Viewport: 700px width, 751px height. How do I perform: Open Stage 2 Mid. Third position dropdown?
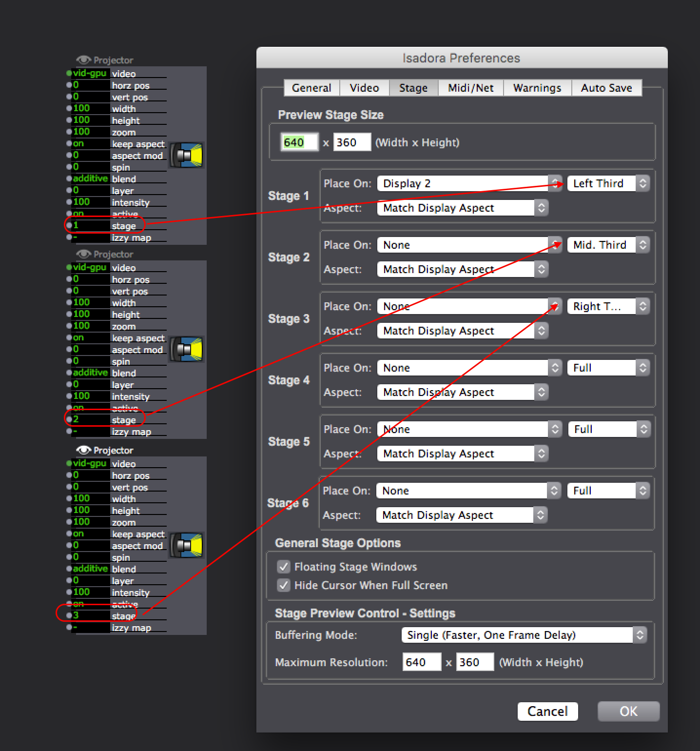pyautogui.click(x=609, y=245)
